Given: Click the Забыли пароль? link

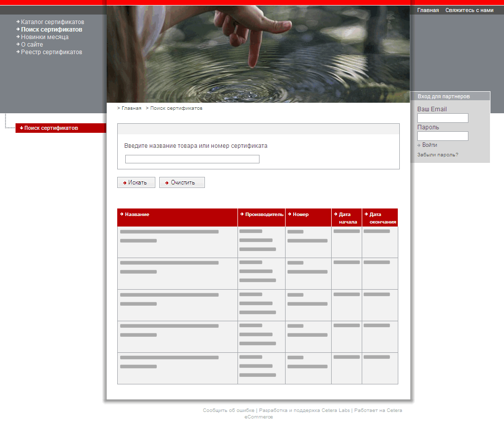Looking at the screenshot, I should tap(437, 155).
